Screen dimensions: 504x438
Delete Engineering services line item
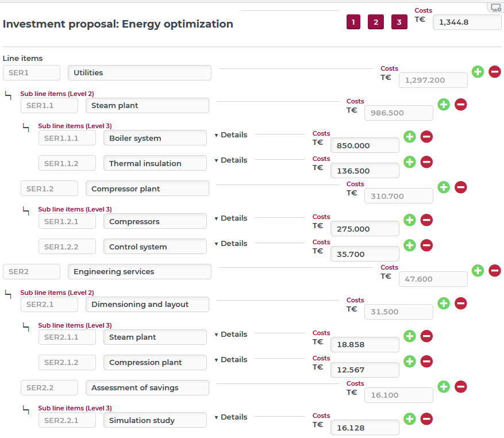click(x=495, y=271)
